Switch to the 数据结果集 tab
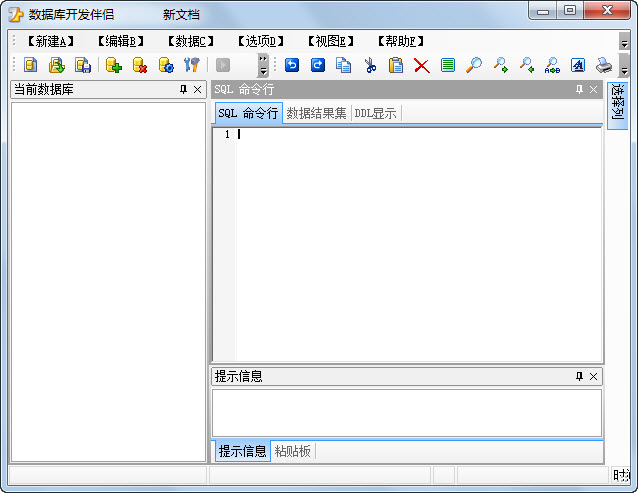This screenshot has height=493, width=638. 316,113
